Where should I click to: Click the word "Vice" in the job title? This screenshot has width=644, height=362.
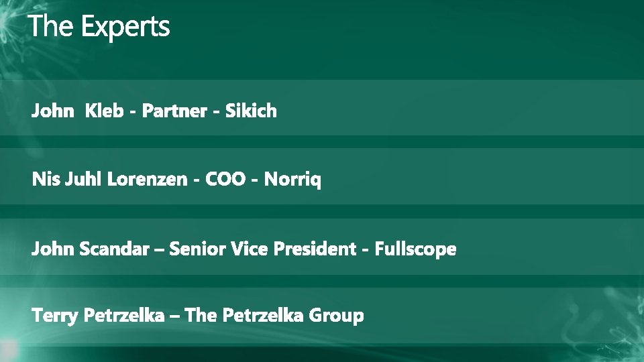(x=248, y=249)
